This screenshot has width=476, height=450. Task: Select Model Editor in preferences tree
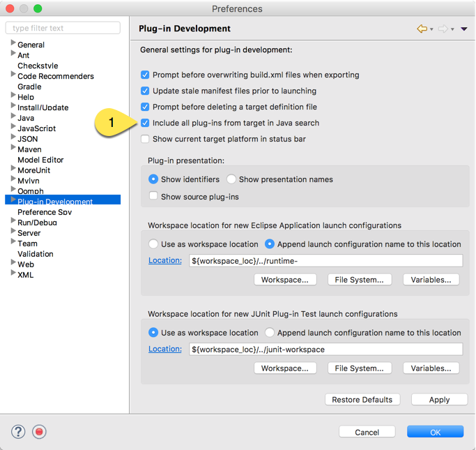(40, 160)
